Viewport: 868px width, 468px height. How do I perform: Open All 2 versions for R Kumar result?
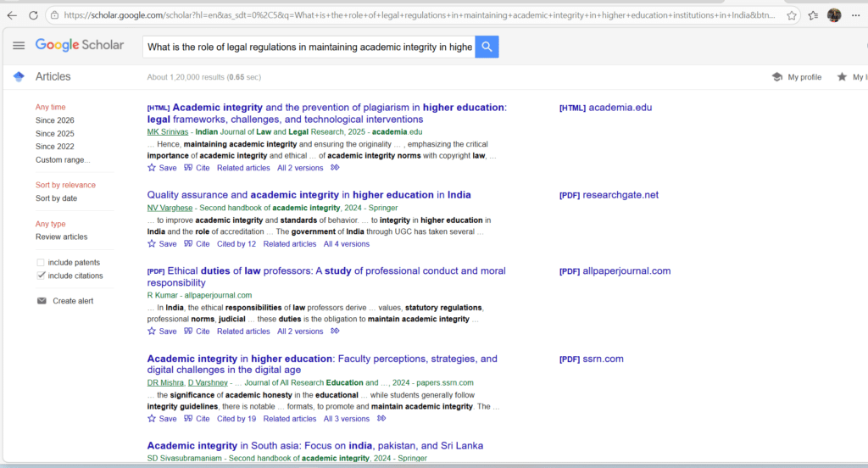pos(300,331)
